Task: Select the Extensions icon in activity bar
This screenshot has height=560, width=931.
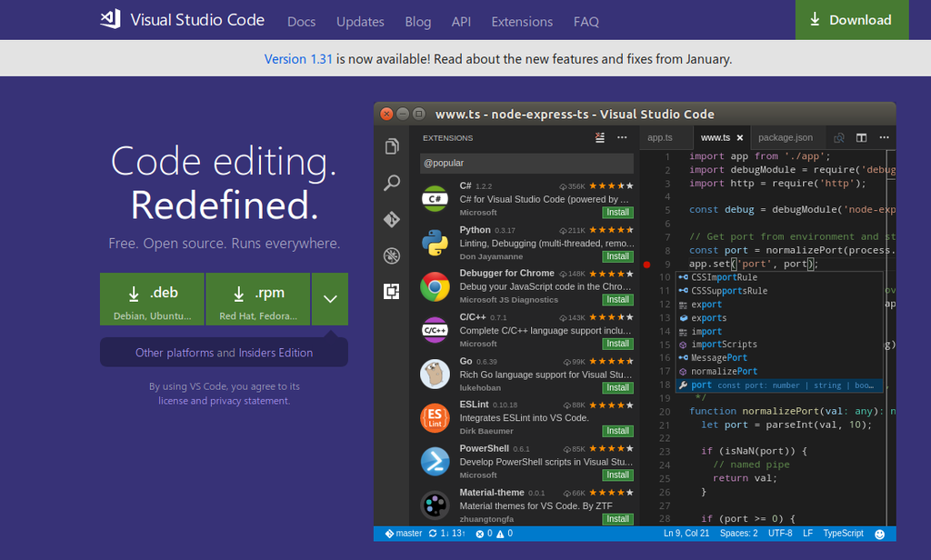Action: [x=392, y=292]
